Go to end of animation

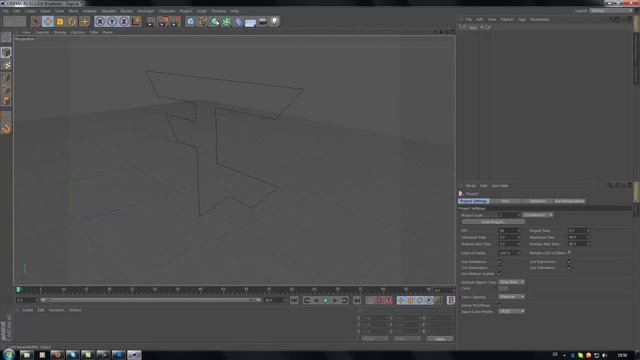point(357,300)
